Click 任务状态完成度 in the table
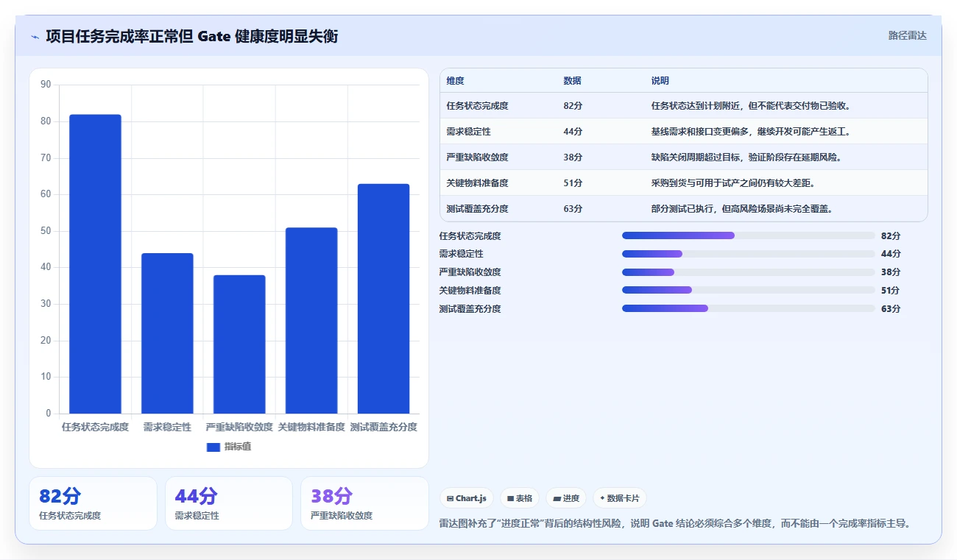The image size is (957, 560). click(477, 106)
